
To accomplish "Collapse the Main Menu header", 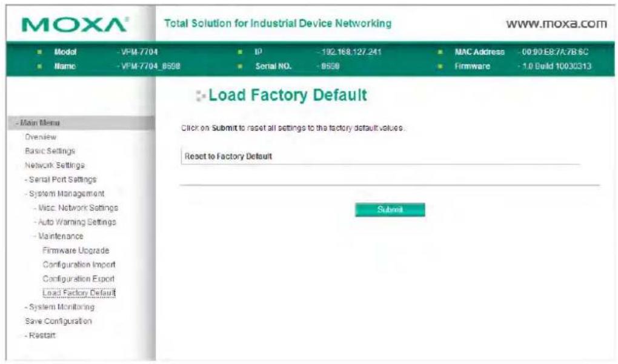I will point(81,123).
